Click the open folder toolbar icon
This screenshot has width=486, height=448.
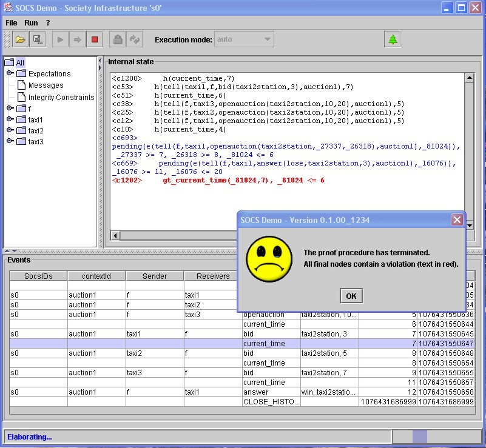click(21, 40)
